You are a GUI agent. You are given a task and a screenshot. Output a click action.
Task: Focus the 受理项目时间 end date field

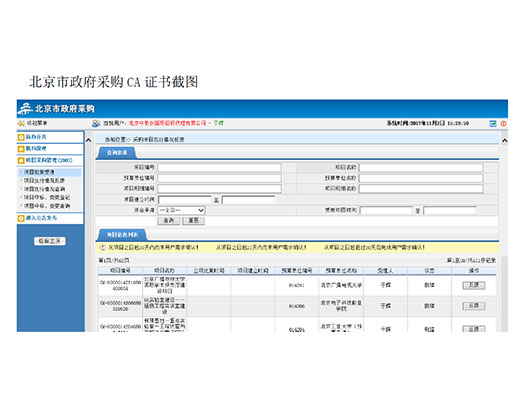[x=450, y=211]
